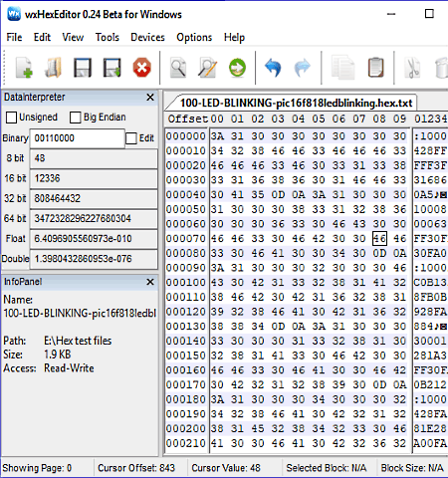Click the file name in InfoPanel
Image resolution: width=448 pixels, height=478 pixels.
click(80, 314)
